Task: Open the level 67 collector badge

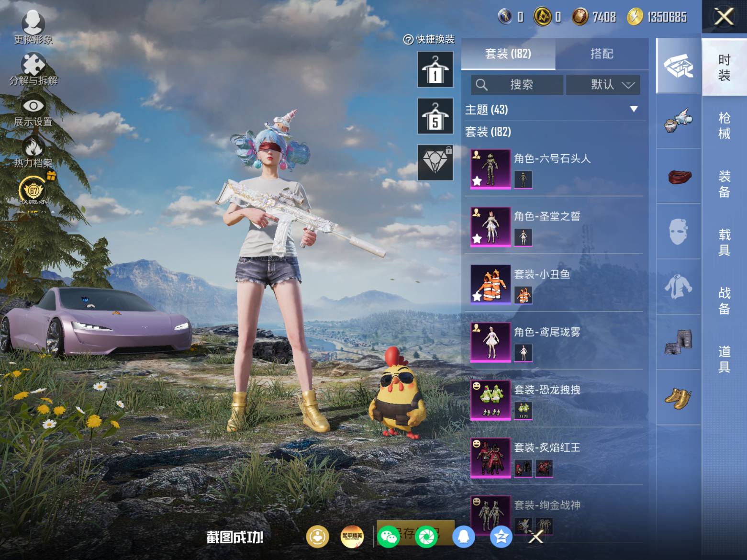Action: pos(34,190)
